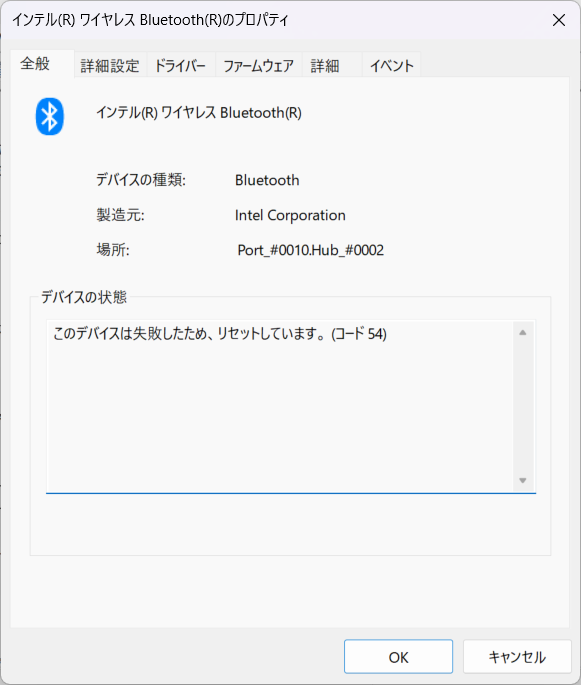Click the status box scroll-down arrow
Viewport: 581px width, 685px height.
[x=522, y=480]
